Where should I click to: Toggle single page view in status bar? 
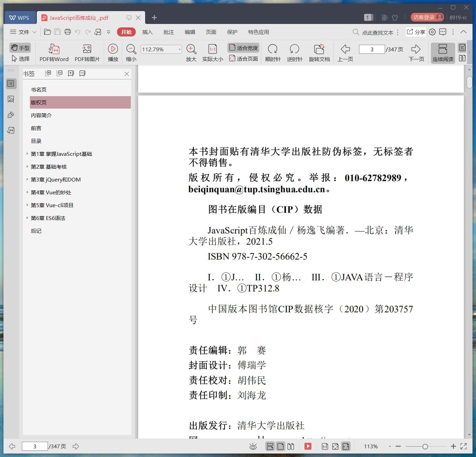point(281,447)
